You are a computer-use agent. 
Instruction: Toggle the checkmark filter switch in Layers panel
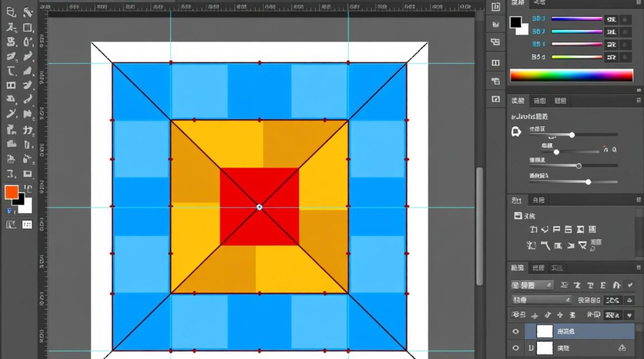630,285
